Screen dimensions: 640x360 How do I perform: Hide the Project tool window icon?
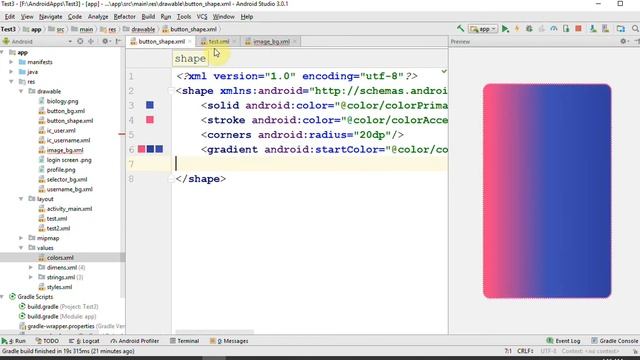coord(118,41)
